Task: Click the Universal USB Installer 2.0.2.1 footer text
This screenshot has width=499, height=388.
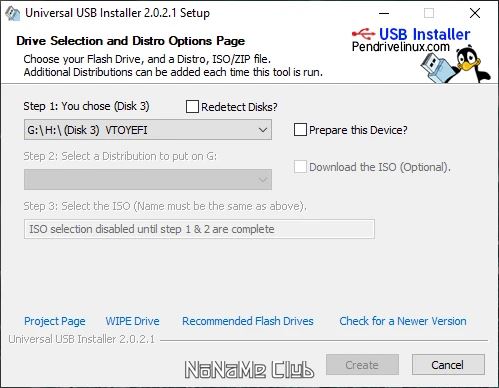Action: click(x=82, y=339)
